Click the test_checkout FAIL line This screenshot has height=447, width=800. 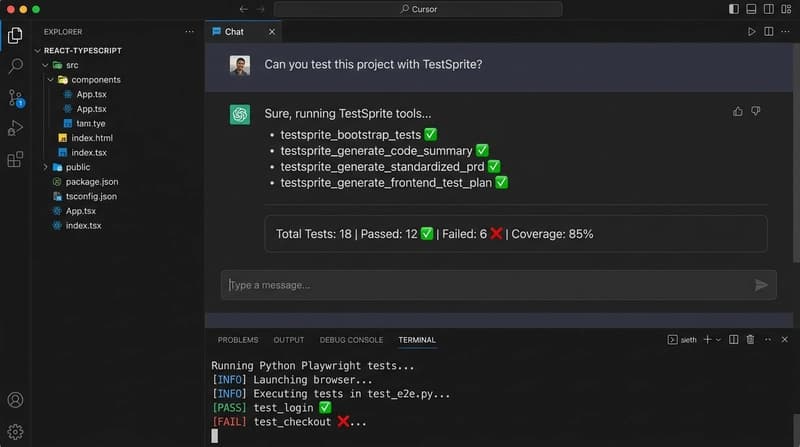click(289, 422)
